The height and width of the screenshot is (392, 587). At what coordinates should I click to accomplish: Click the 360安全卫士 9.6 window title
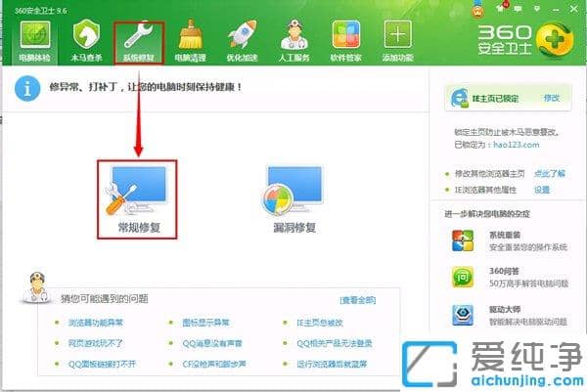click(x=41, y=11)
